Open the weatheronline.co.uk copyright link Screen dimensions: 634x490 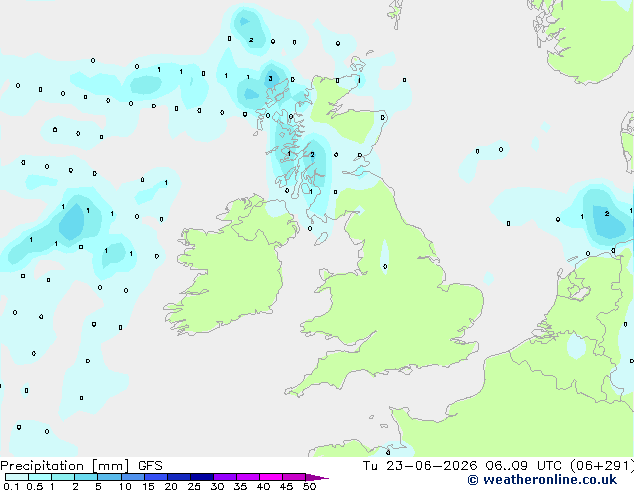point(542,480)
